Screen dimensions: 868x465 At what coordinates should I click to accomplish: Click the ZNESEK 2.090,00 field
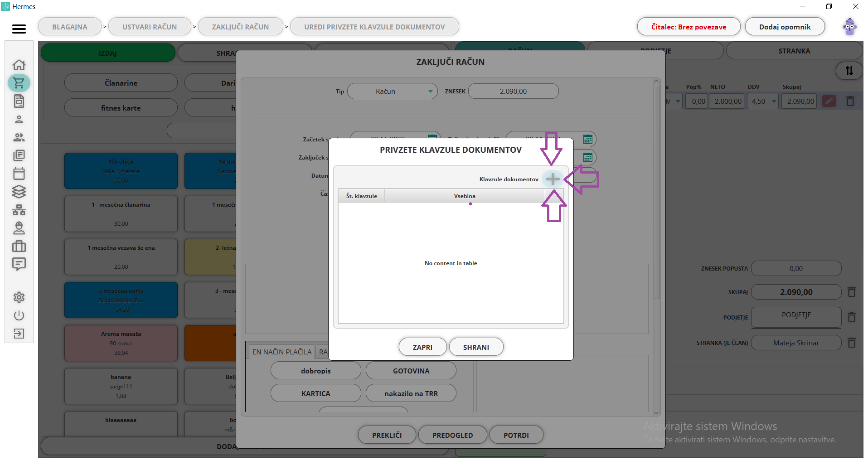tap(513, 91)
